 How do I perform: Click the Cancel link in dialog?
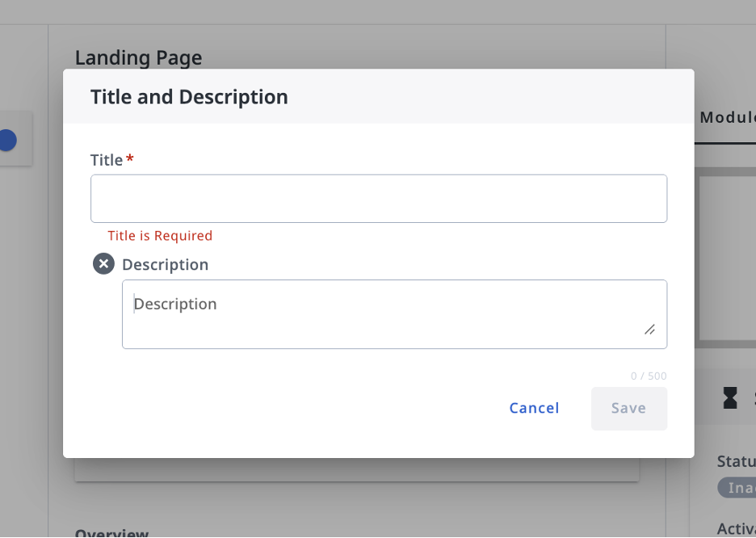534,408
